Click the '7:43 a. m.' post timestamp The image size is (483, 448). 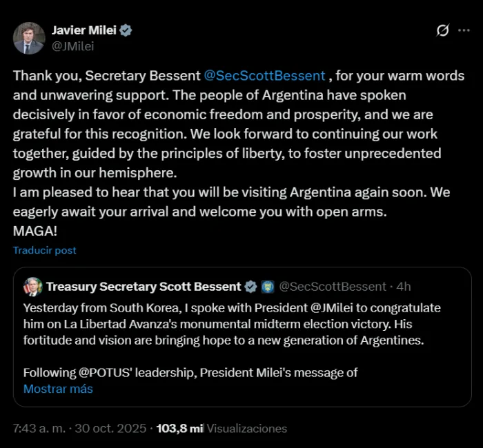40,428
